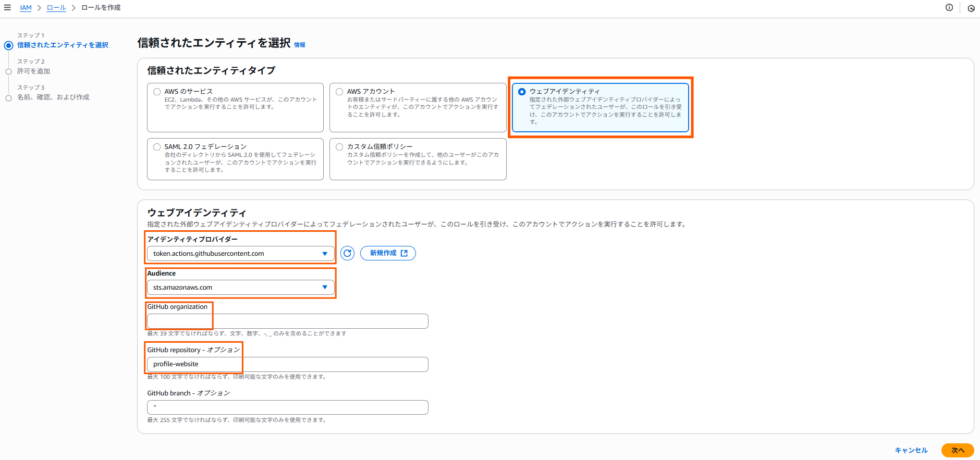Go to the ロール breadcrumb link
The height and width of the screenshot is (460, 980).
click(x=56, y=8)
